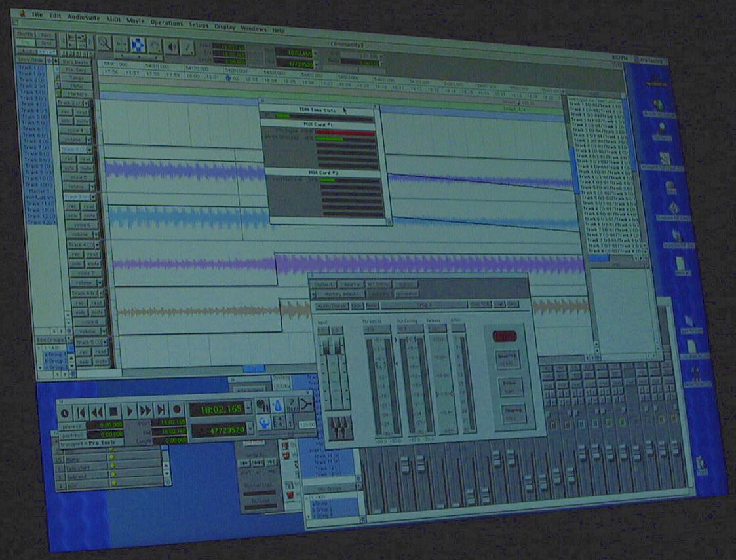Click the Online clock button in Transport

[65, 413]
